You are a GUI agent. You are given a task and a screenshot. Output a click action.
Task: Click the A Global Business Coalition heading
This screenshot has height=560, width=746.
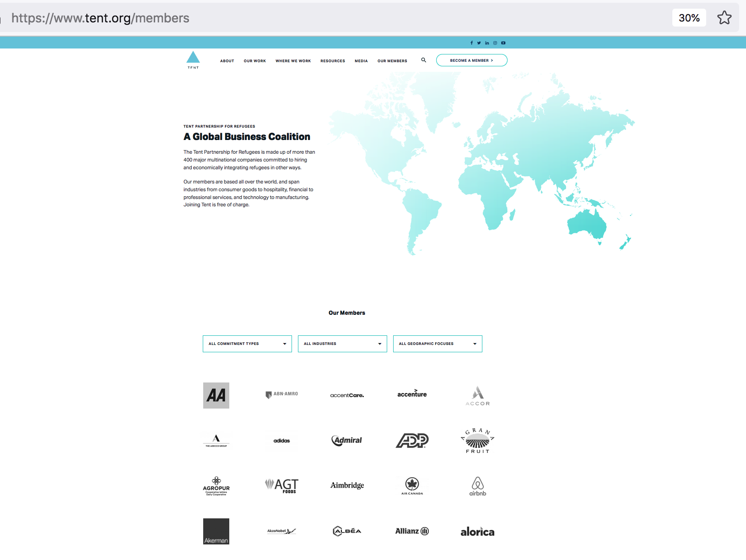click(247, 137)
